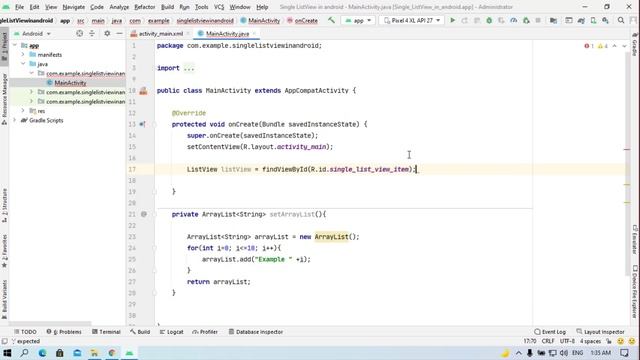The image size is (640, 360).
Task: Click the red error count indicator
Action: 589,46
